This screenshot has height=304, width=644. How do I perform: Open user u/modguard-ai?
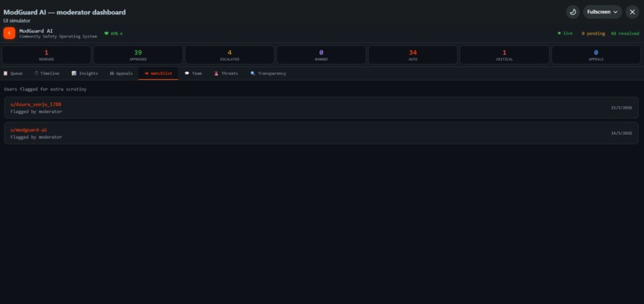(x=29, y=129)
